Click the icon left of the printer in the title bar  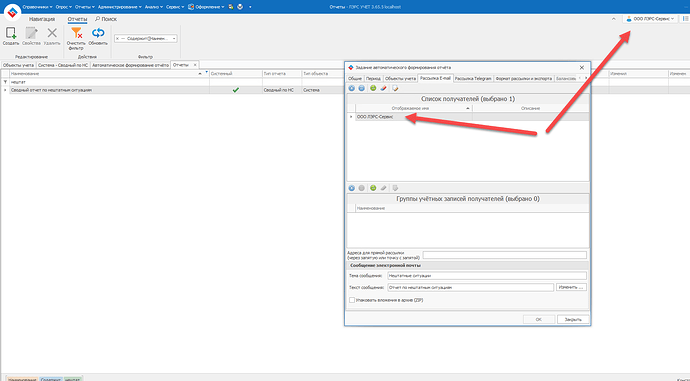(231, 7)
